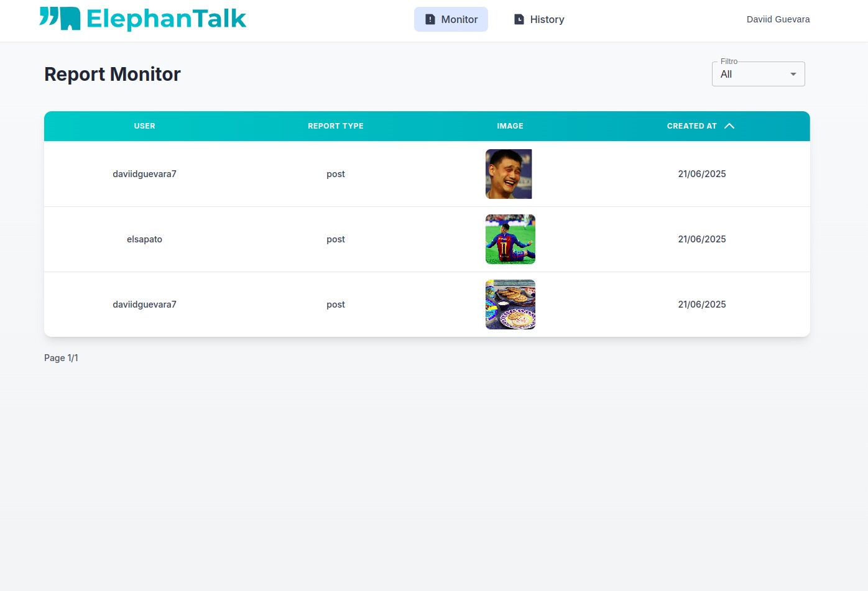Click the Created At column header text
The height and width of the screenshot is (591, 868).
coord(691,126)
